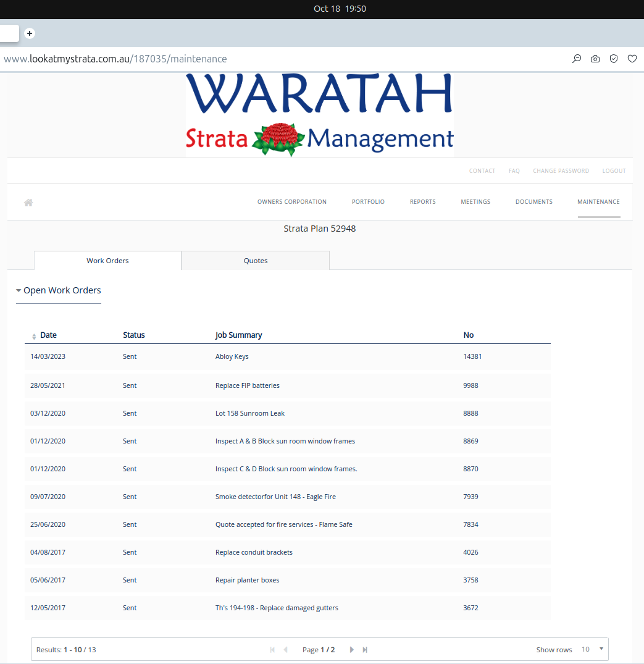Open the Maintenance menu
Viewport: 644px width, 664px height.
(599, 201)
